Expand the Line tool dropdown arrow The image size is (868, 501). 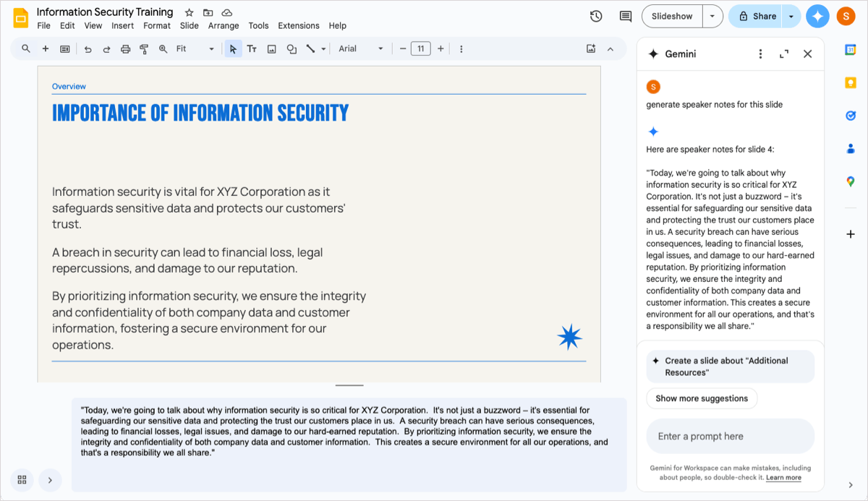[323, 49]
